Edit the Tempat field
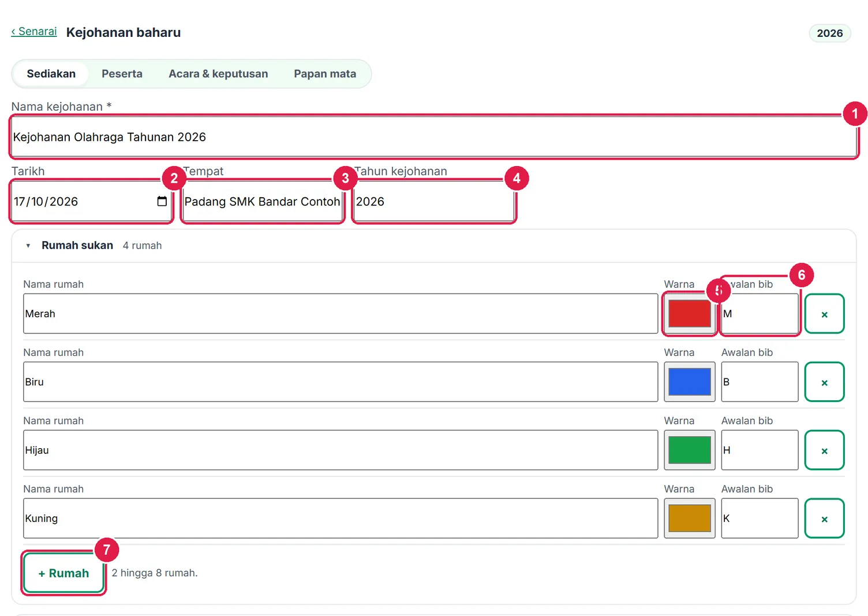 [x=263, y=201]
